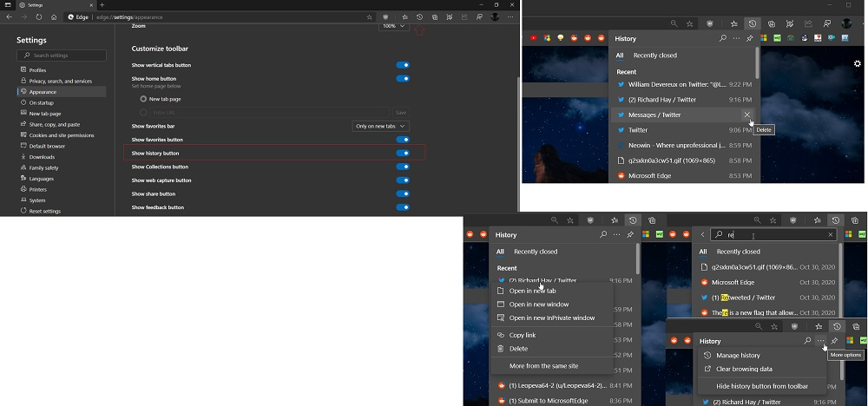Click the address bar favorite star in Settings window
This screenshot has width=868, height=406.
pos(369,17)
